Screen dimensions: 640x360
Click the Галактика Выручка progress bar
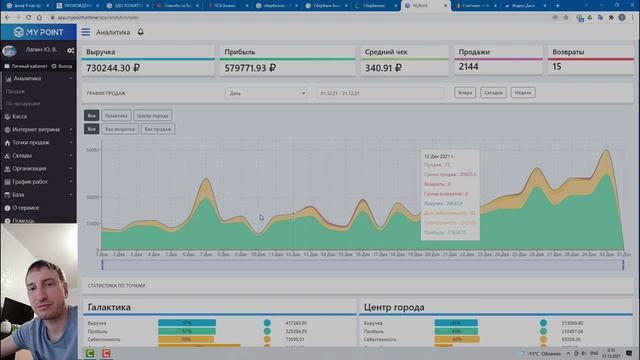point(187,323)
